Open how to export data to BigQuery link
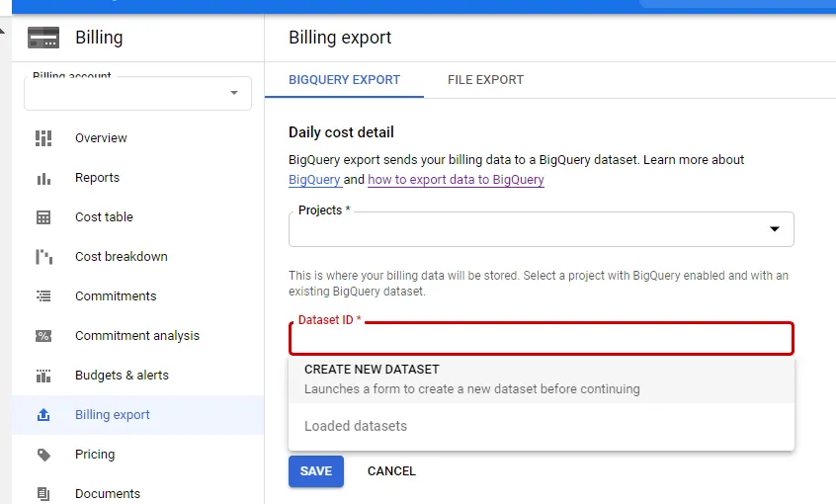This screenshot has height=504, width=836. [456, 180]
